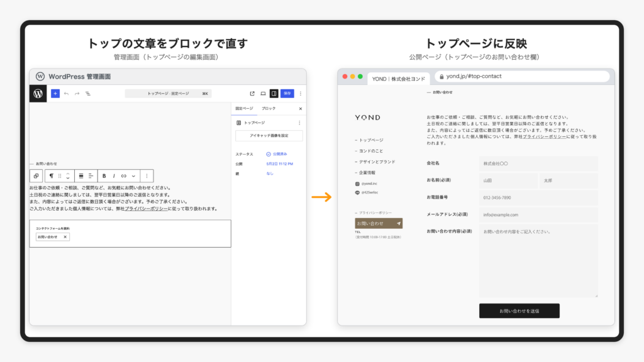Image resolution: width=644 pixels, height=362 pixels.
Task: Click the browser address bar yond.jp/#top-contact
Action: click(521, 76)
